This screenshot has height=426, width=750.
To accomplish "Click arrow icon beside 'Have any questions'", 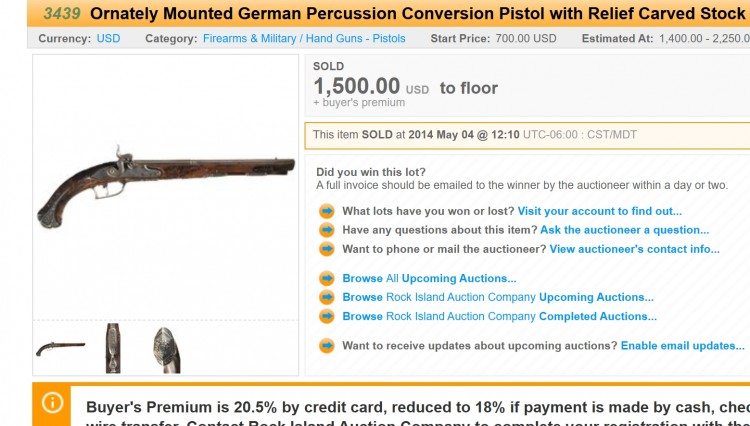I will (x=326, y=230).
